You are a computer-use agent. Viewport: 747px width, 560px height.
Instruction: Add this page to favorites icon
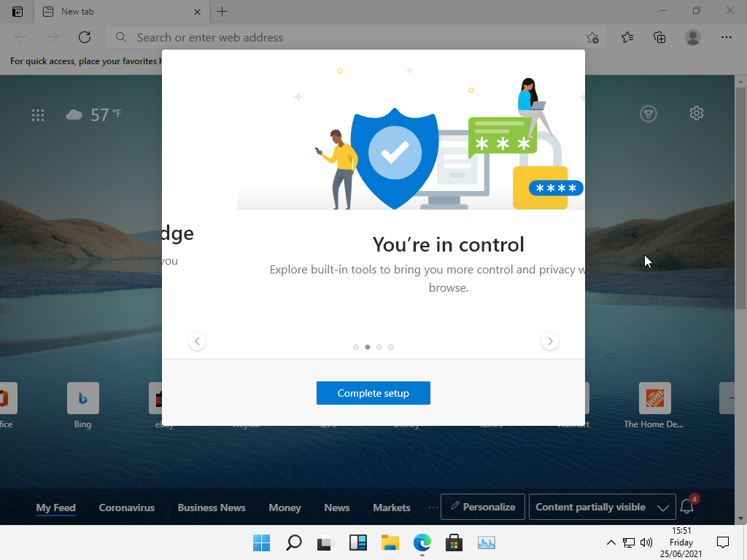tap(592, 37)
